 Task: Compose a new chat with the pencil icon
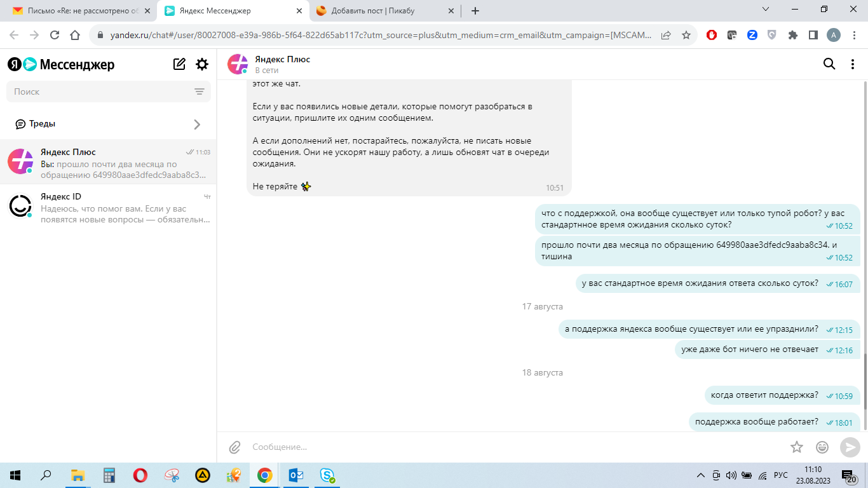click(179, 64)
